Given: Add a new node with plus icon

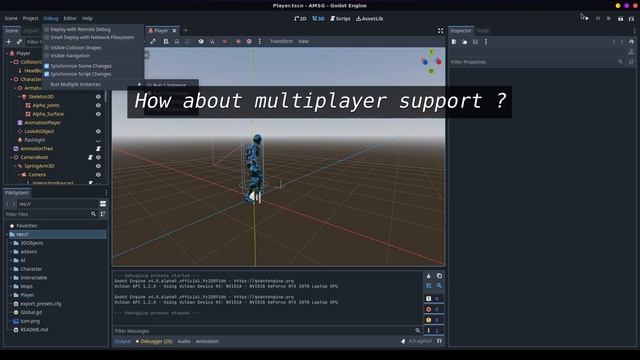Looking at the screenshot, I should (x=9, y=42).
